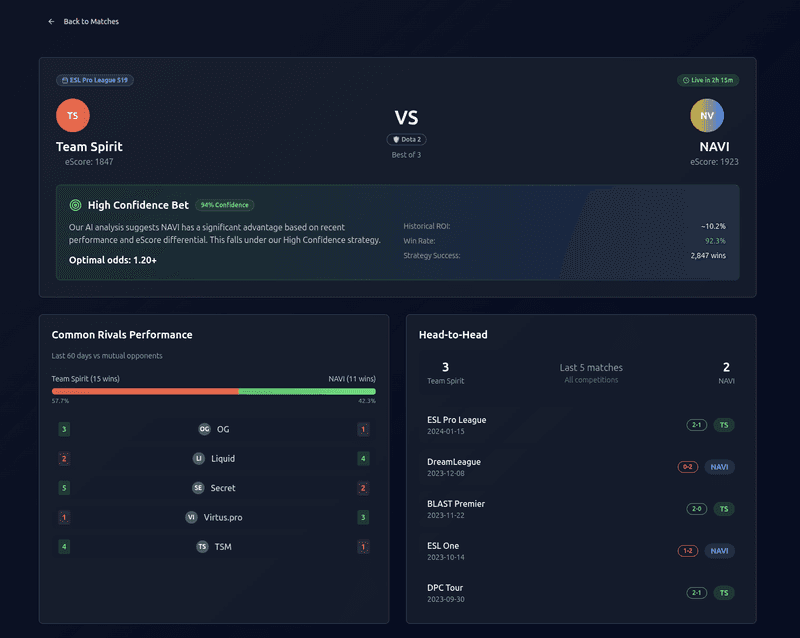Image resolution: width=800 pixels, height=638 pixels.
Task: Click the 1-2 score for ESL One
Action: pyautogui.click(x=688, y=551)
